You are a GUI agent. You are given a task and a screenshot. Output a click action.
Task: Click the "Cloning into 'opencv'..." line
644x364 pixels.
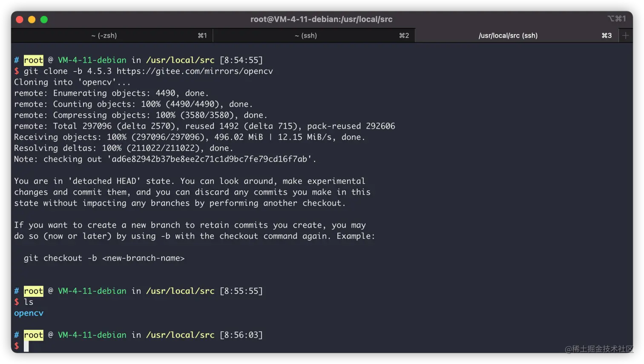[72, 82]
